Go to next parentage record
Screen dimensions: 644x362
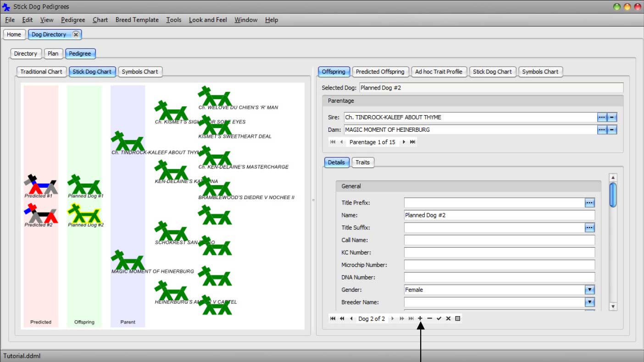coord(404,142)
